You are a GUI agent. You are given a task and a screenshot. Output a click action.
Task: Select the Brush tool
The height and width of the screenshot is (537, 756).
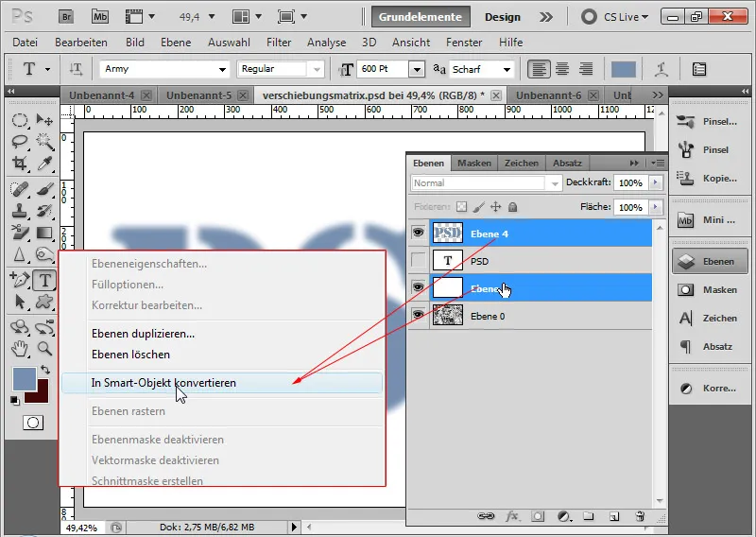point(44,189)
